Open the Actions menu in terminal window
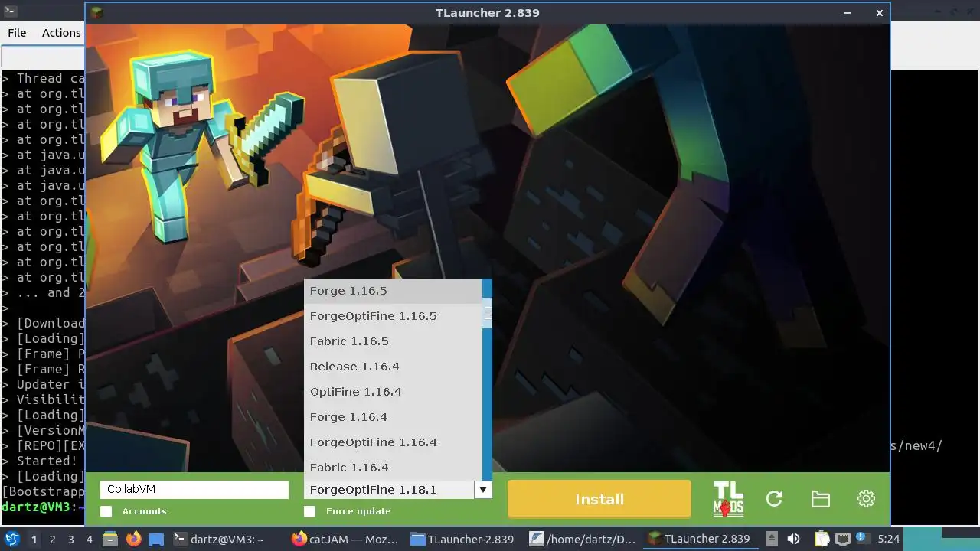This screenshot has width=980, height=551. [61, 32]
